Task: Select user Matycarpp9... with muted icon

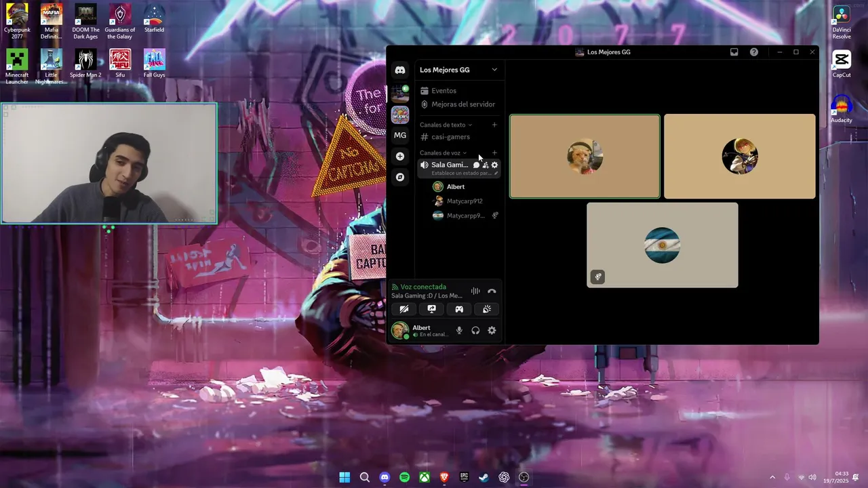Action: [466, 216]
